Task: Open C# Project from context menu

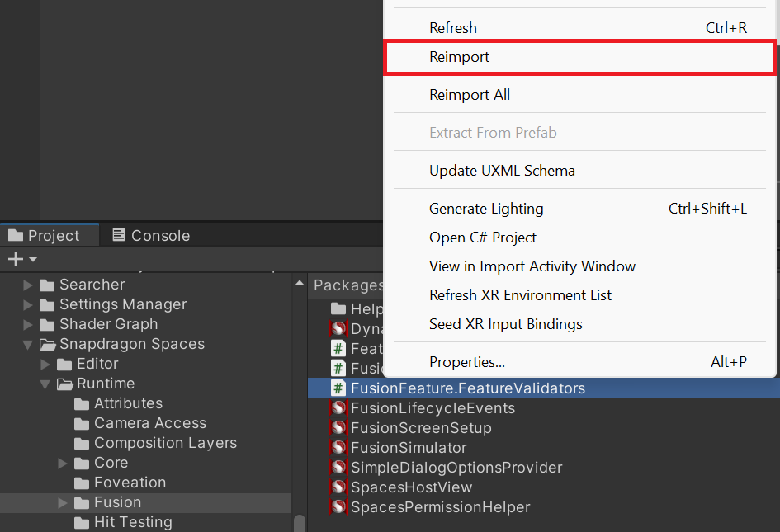Action: coord(579,238)
